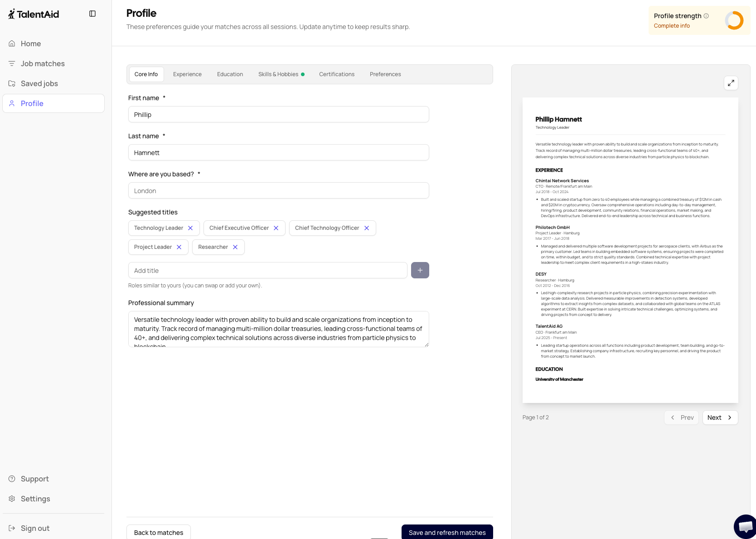Click the Profile strength info icon
Viewport: 756px width, 539px height.
[706, 16]
